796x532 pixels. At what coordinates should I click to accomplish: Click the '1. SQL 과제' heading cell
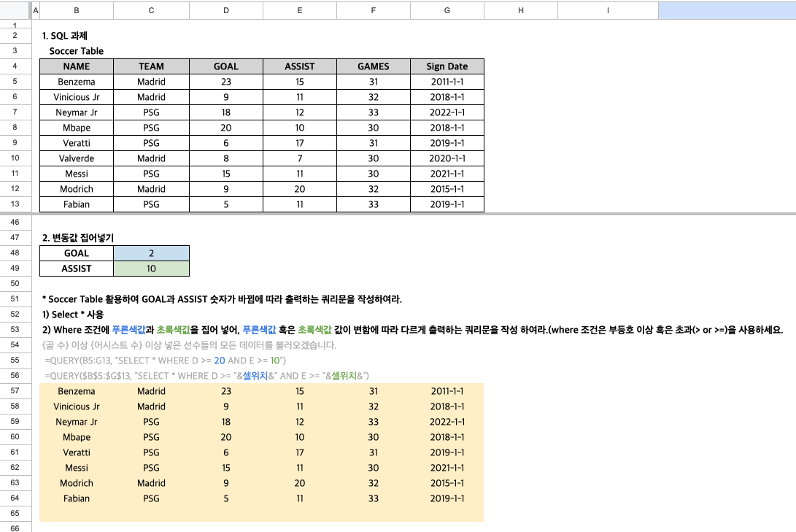(x=64, y=36)
